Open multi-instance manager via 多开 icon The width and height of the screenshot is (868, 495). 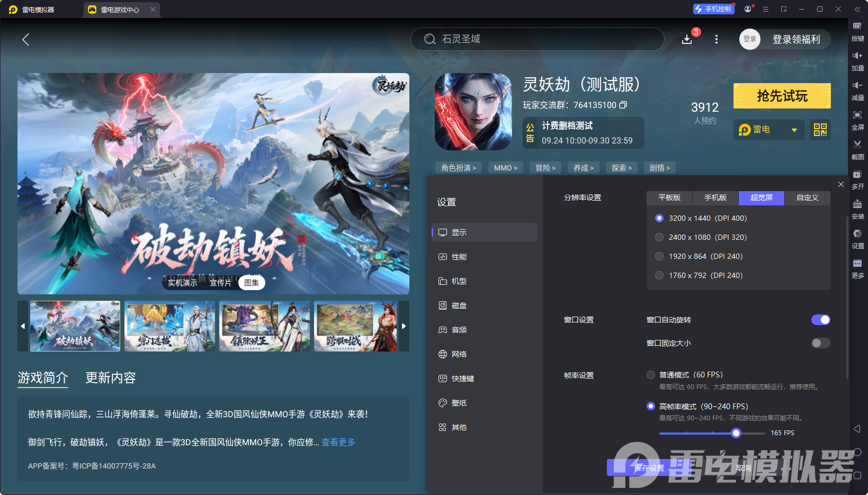pos(858,180)
